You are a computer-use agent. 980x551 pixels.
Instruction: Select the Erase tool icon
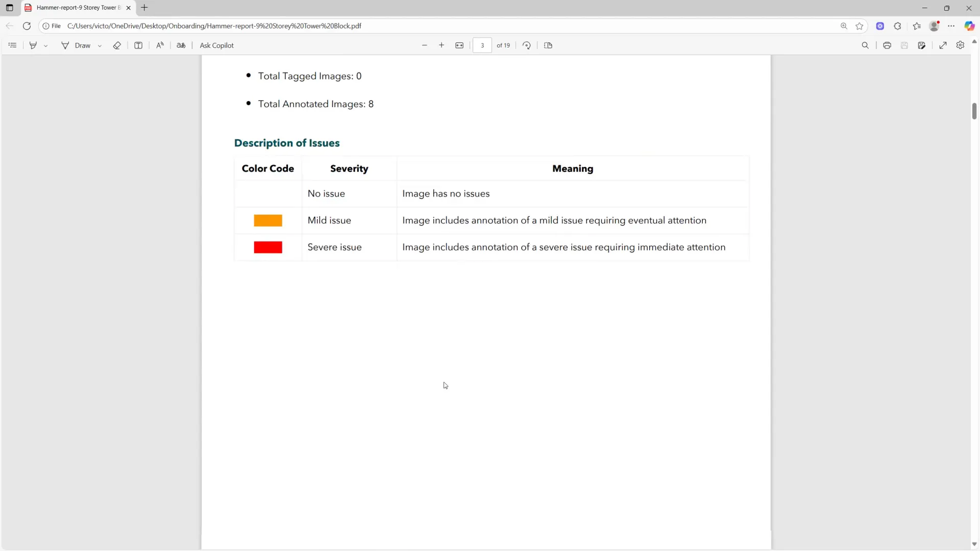pos(117,45)
